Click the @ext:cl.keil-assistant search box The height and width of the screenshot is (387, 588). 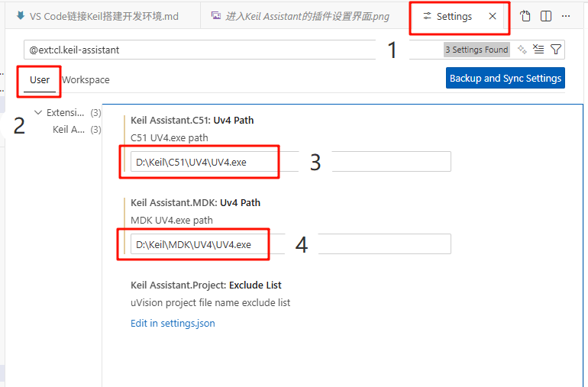[232, 50]
